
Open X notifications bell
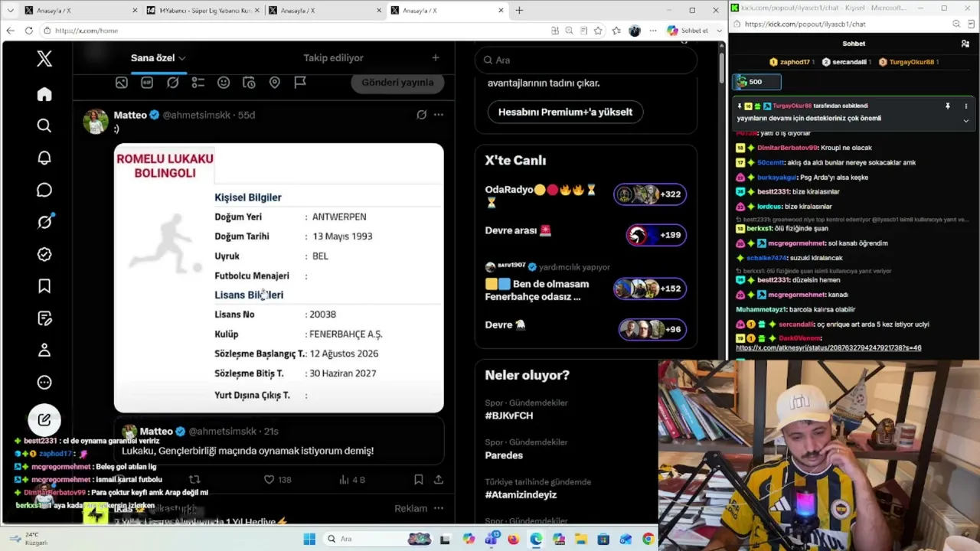coord(44,158)
